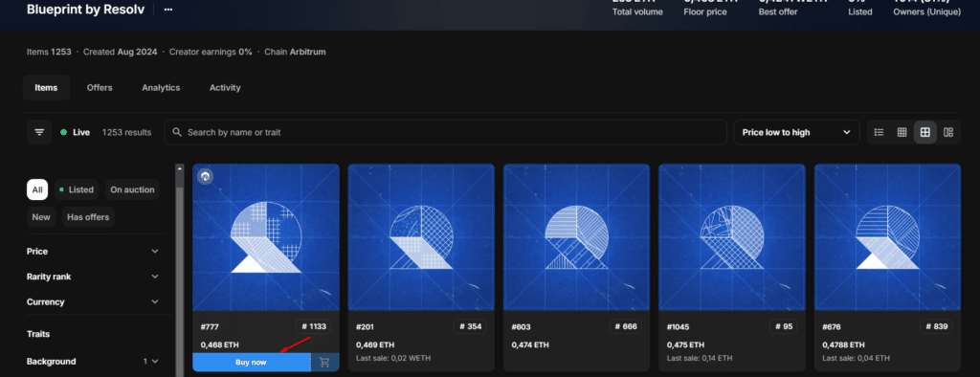The image size is (980, 377).
Task: Add item #777 to cart
Action: coord(325,362)
